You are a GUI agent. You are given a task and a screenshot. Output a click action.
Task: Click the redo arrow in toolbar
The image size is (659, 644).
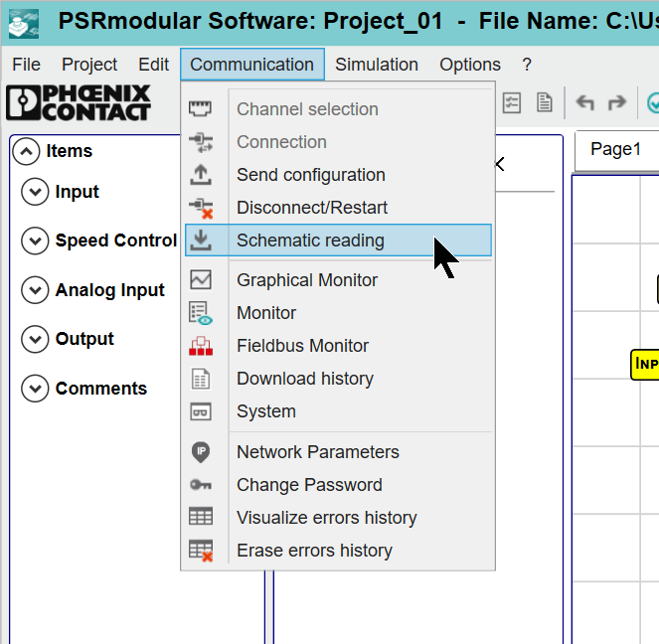pos(617,102)
